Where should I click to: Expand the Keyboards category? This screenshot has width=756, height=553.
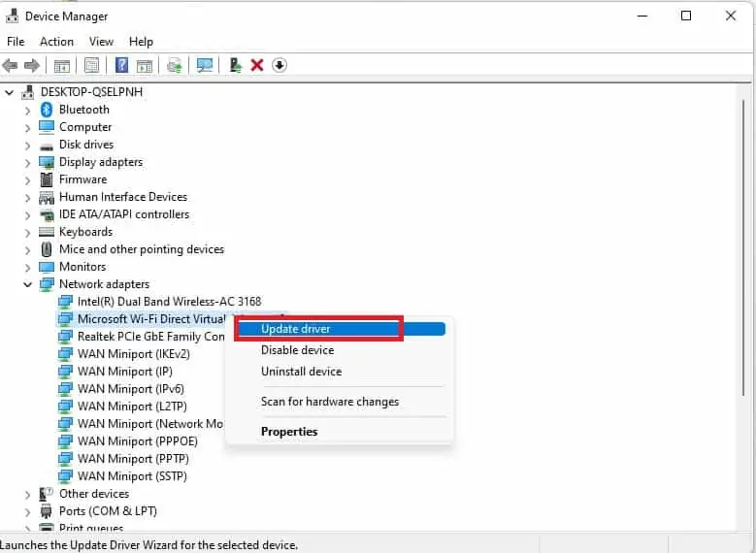point(27,233)
